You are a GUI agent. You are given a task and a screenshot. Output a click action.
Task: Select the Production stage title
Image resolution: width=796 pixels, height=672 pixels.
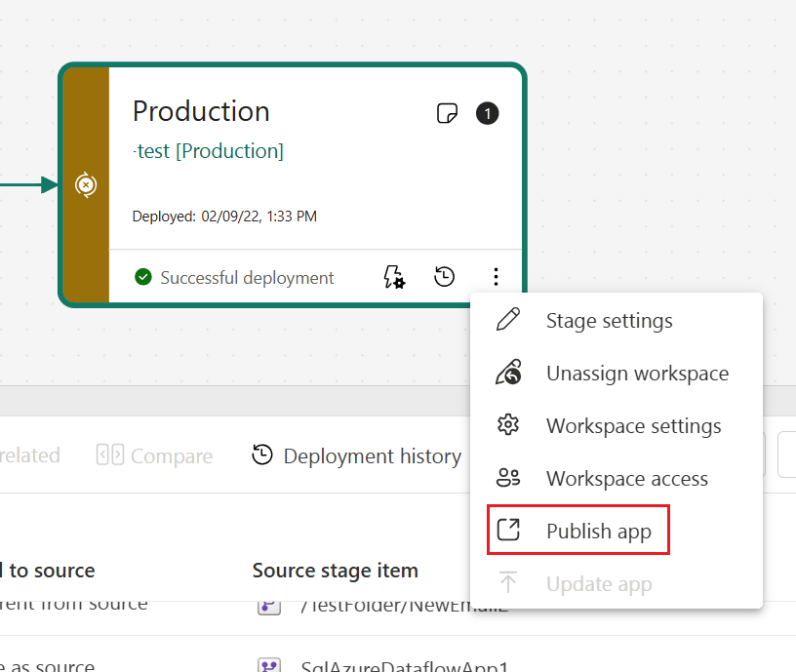point(201,111)
